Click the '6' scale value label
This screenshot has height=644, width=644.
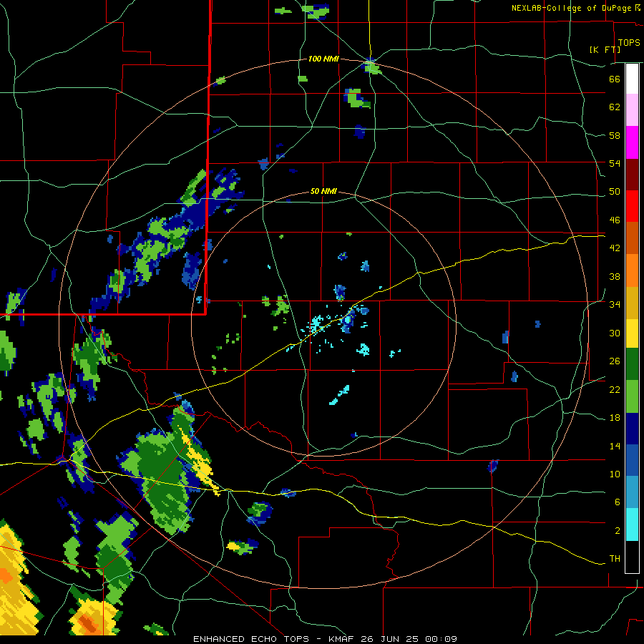[x=618, y=502]
